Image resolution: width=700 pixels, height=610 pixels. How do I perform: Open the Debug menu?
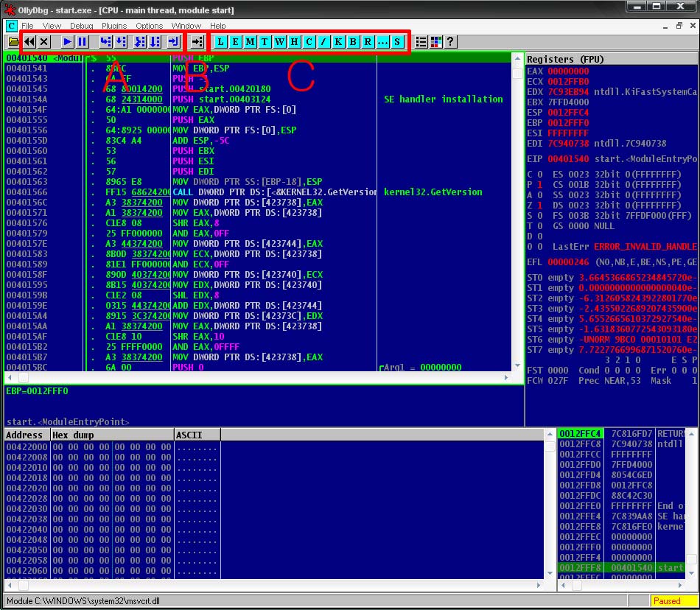[82, 26]
